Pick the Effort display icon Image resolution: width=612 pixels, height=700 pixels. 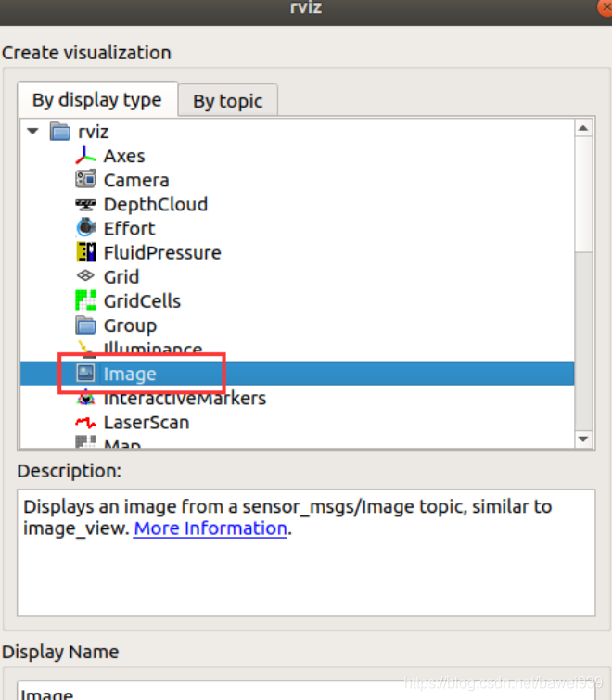coord(85,228)
